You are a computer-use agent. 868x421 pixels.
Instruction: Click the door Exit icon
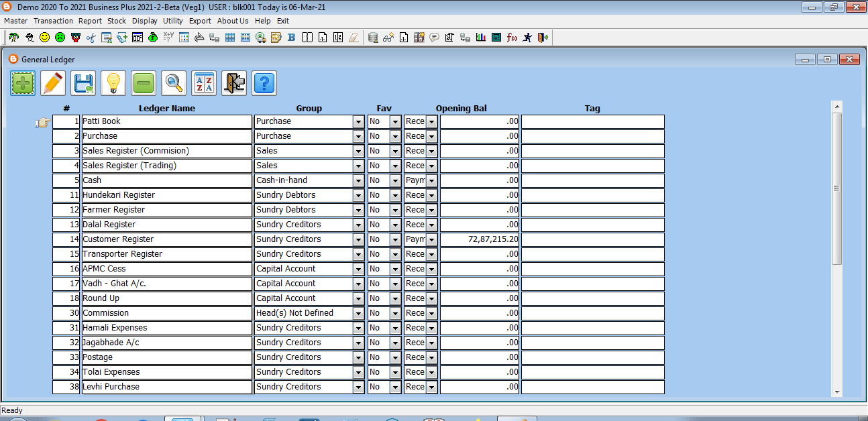click(x=234, y=83)
